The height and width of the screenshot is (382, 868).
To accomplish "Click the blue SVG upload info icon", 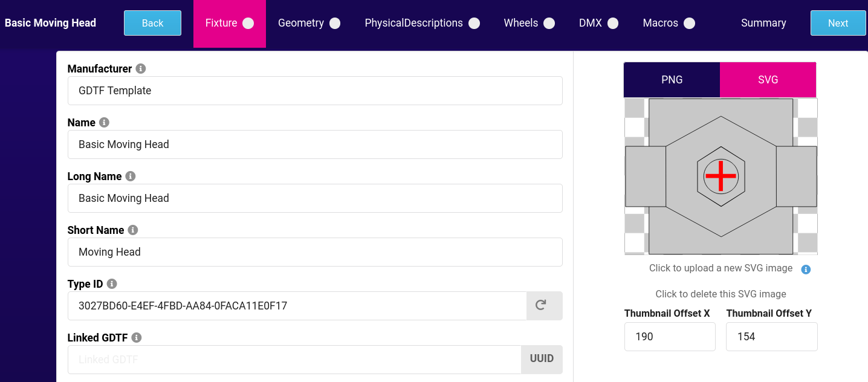I will (806, 270).
